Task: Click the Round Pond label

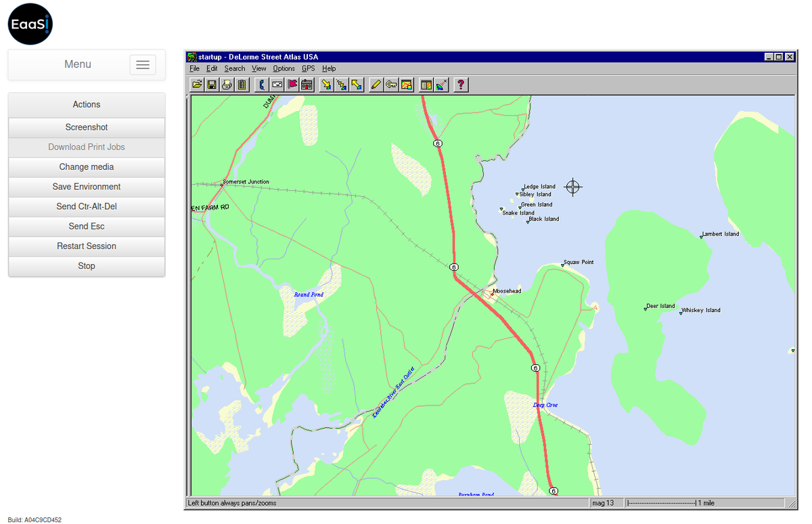Action: click(309, 294)
